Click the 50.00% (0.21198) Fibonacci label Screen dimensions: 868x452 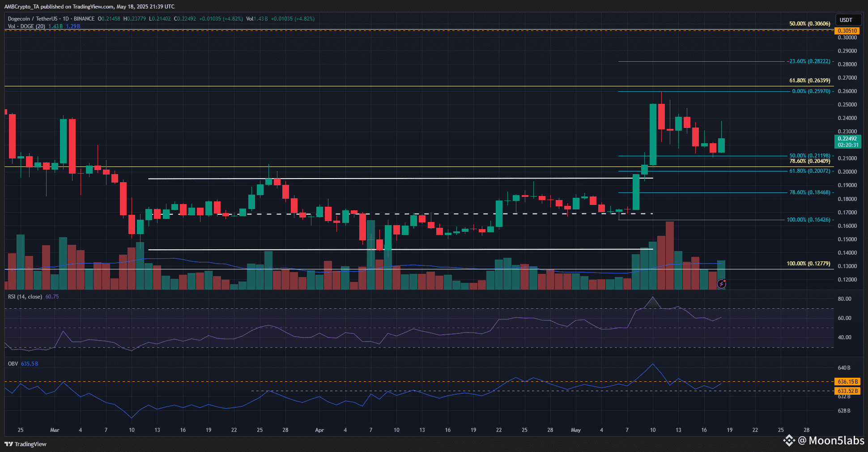click(x=809, y=156)
